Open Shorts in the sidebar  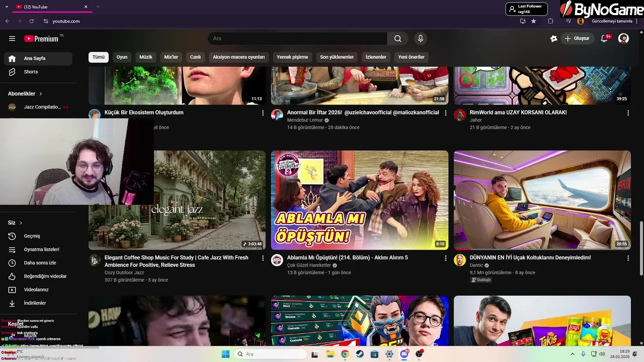tap(38, 72)
